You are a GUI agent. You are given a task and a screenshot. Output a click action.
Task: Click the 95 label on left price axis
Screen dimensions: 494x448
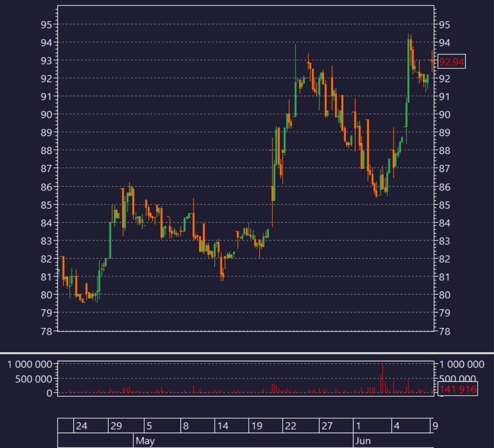point(46,25)
